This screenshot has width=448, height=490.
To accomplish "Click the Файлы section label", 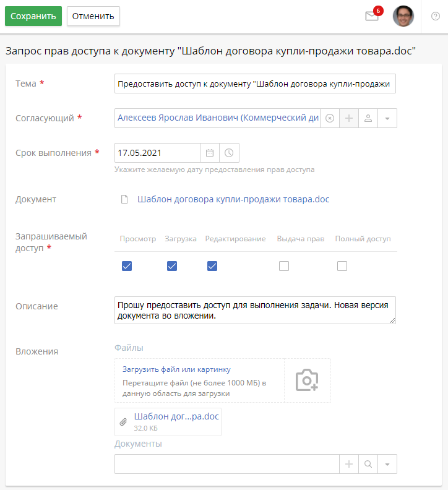I will pyautogui.click(x=129, y=348).
